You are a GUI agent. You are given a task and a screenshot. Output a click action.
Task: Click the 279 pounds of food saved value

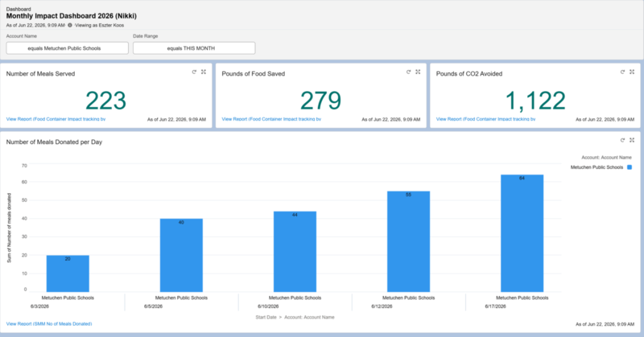[x=320, y=101]
